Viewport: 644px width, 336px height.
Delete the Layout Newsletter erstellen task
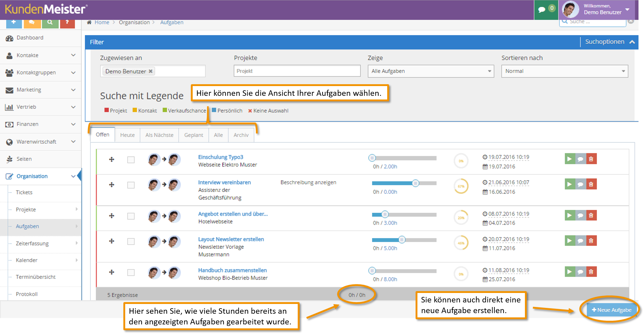[591, 241]
